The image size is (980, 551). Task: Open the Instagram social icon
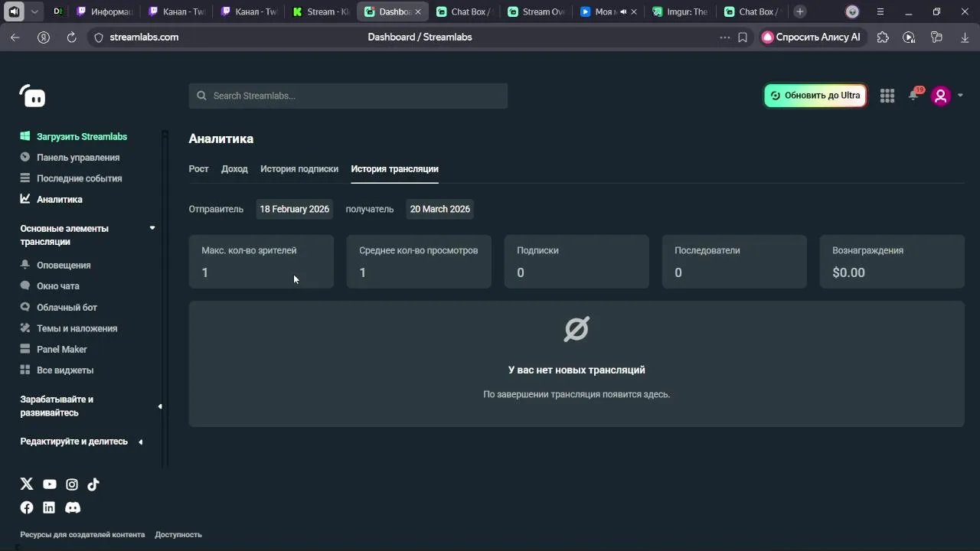pos(72,484)
